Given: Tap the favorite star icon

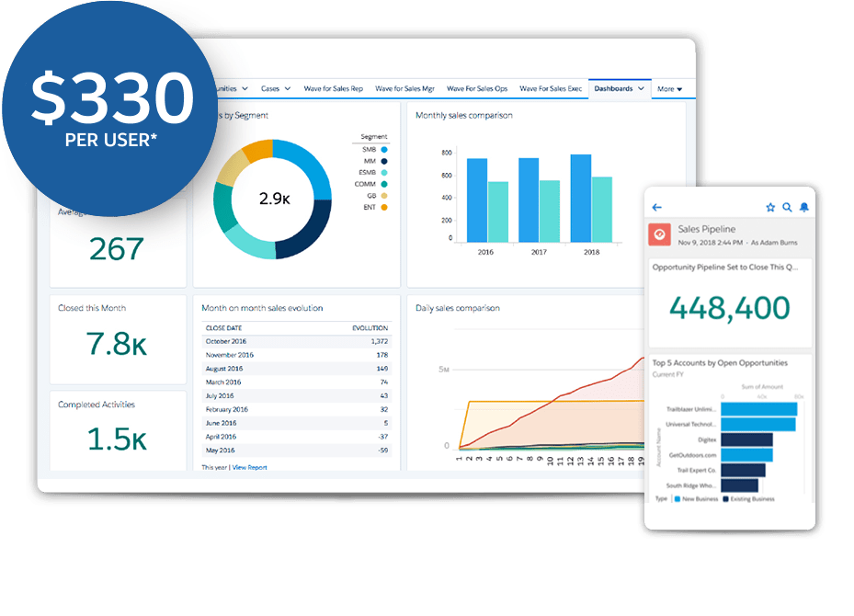Looking at the screenshot, I should pyautogui.click(x=771, y=208).
